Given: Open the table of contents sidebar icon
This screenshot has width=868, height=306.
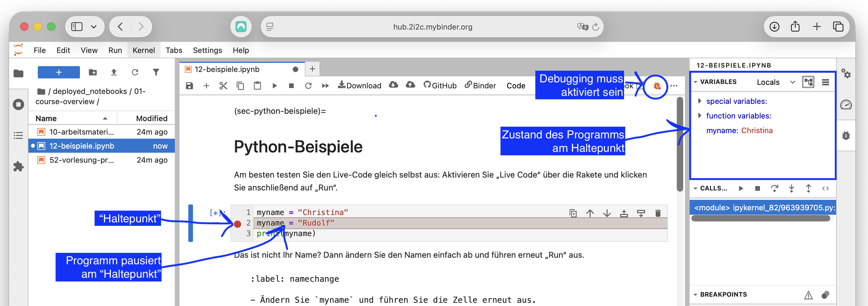Looking at the screenshot, I should pyautogui.click(x=18, y=135).
